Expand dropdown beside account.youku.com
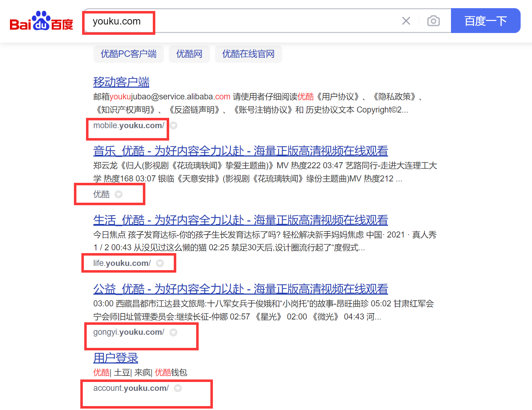 coord(178,388)
